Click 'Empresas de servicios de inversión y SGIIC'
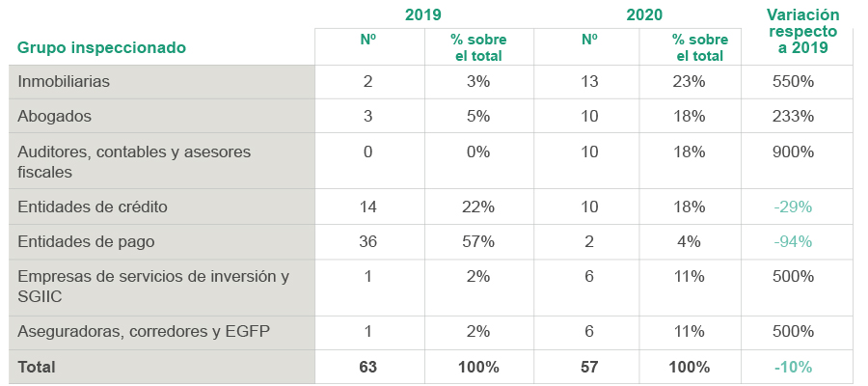 pos(153,287)
